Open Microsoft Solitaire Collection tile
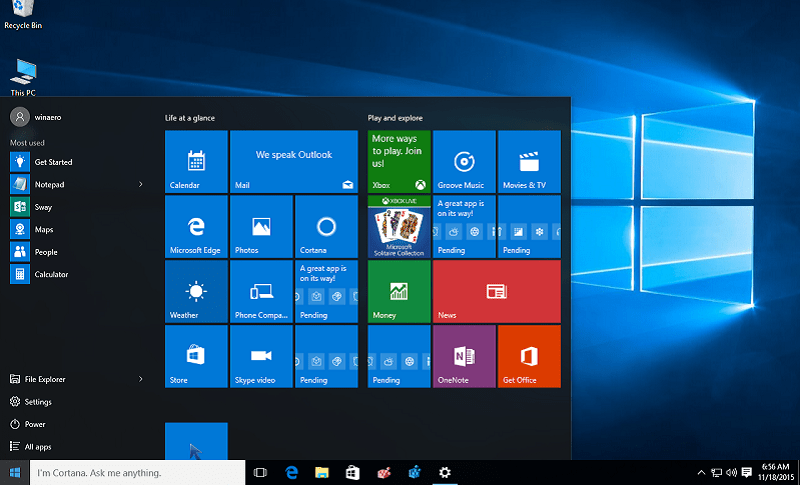The width and height of the screenshot is (800, 485). click(x=399, y=226)
